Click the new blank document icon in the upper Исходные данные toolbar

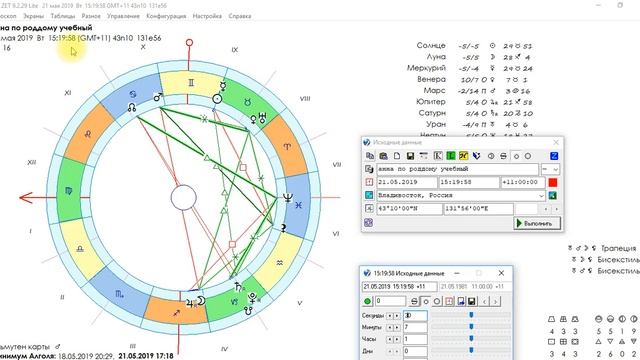click(397, 156)
